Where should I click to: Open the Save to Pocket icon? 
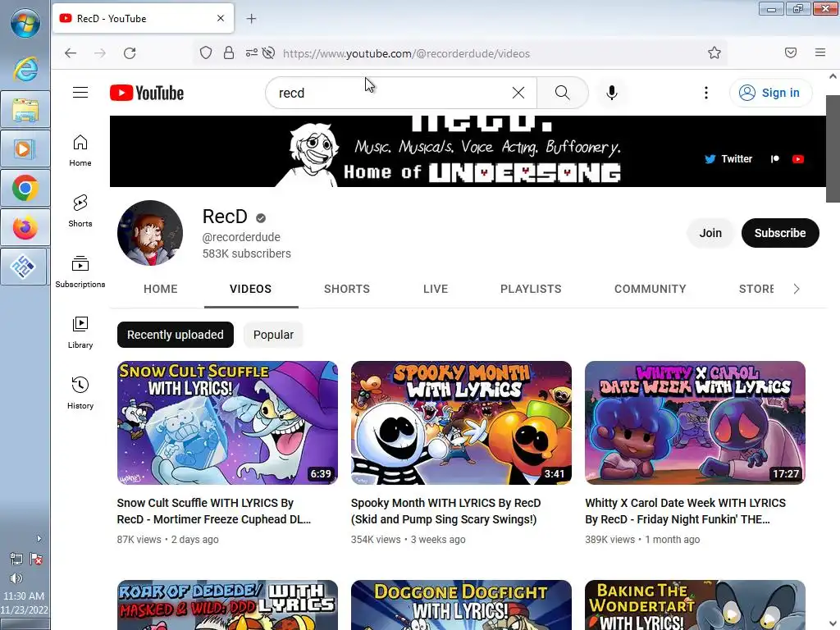coord(791,52)
